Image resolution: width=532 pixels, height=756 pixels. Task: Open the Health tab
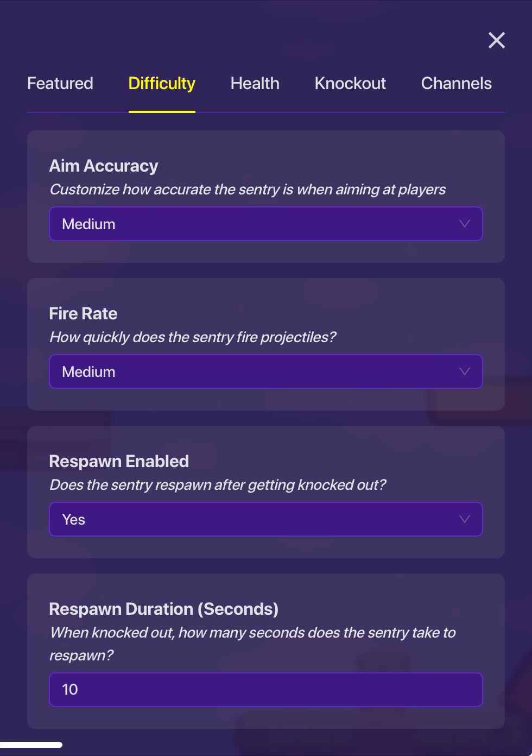pyautogui.click(x=255, y=84)
